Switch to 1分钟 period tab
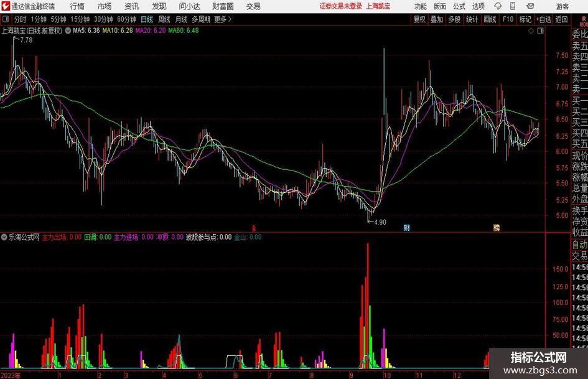588x379 pixels. coord(39,19)
